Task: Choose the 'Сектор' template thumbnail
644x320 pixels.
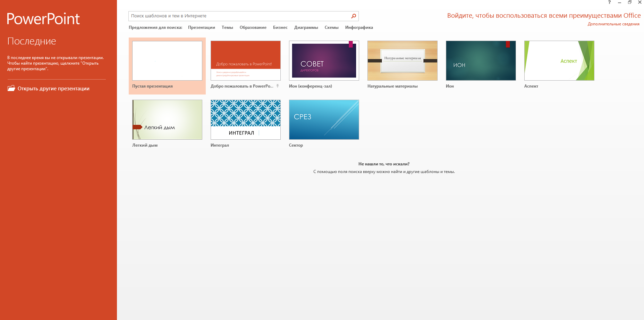Action: (324, 120)
